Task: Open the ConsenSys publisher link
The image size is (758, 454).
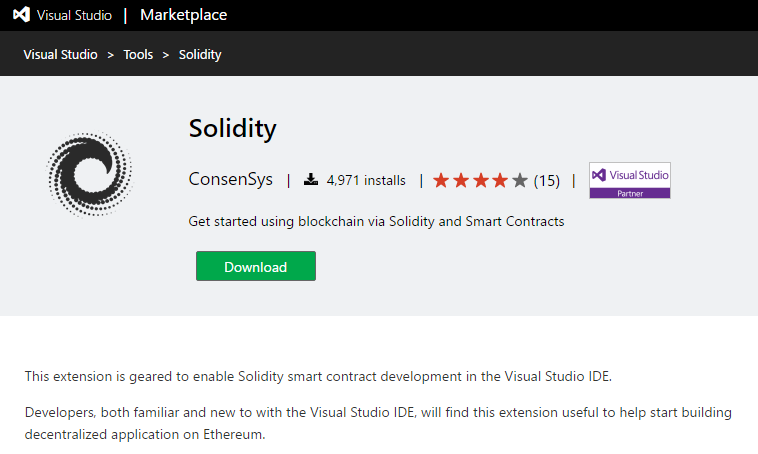Action: click(x=230, y=180)
